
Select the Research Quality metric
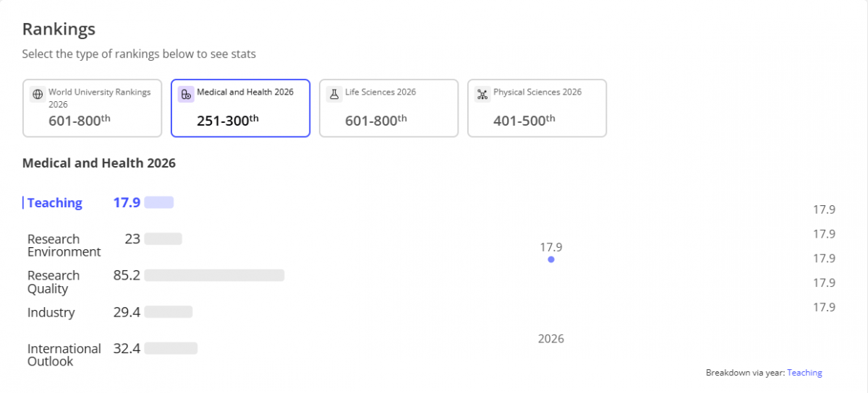[x=54, y=282]
